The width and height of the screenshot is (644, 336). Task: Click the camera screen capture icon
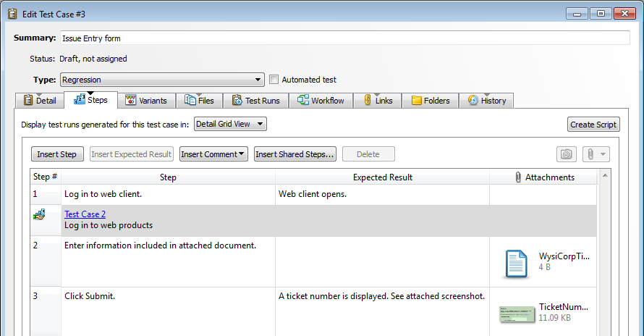(x=566, y=154)
